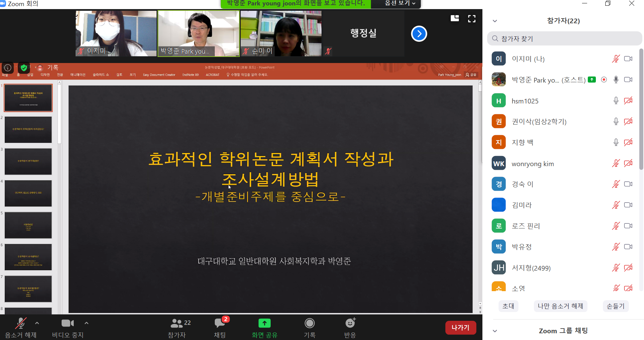644x340 pixels.
Task: Unmute microphone (음소거 해제) in bottom toolbar
Action: click(21, 323)
